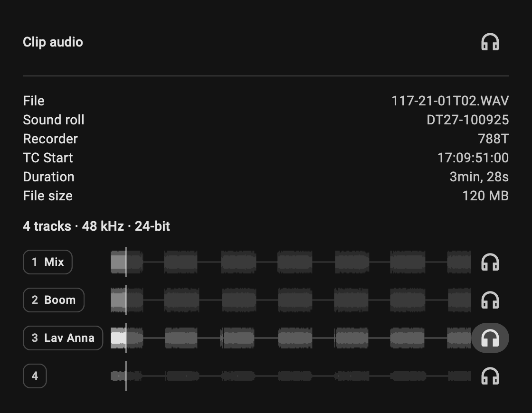Screen dimensions: 532x413
Task: Click sound roll value DT27-100925
Action: [x=467, y=120]
